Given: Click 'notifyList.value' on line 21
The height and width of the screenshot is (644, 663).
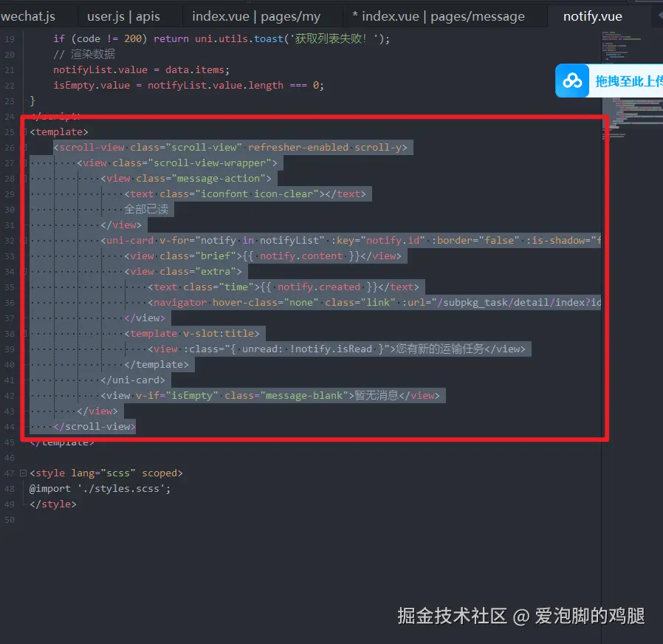Looking at the screenshot, I should click(x=100, y=69).
